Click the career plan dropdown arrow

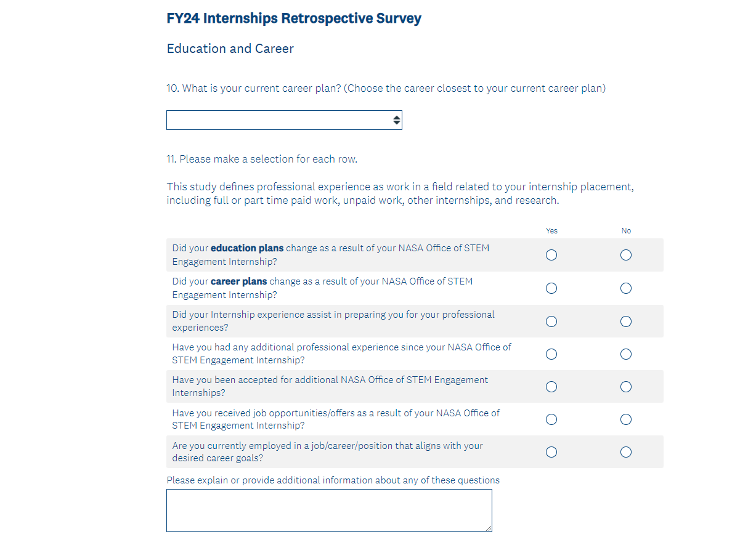[x=397, y=120]
